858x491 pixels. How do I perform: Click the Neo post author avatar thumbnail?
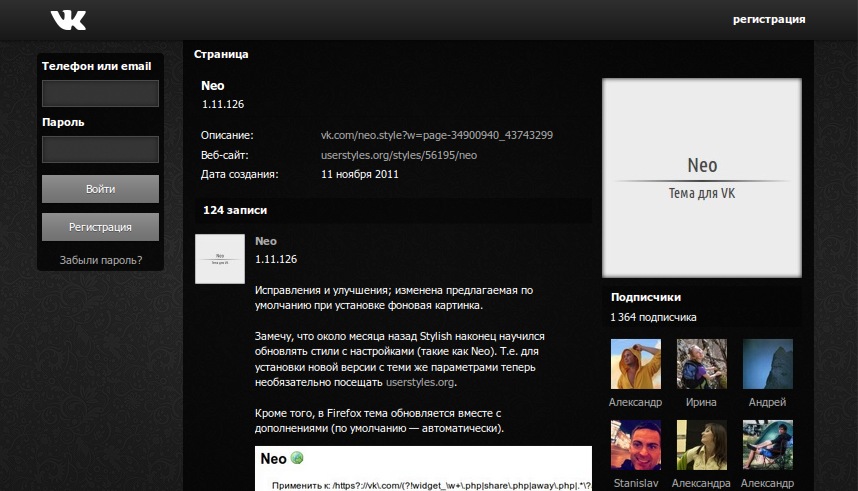tap(220, 259)
